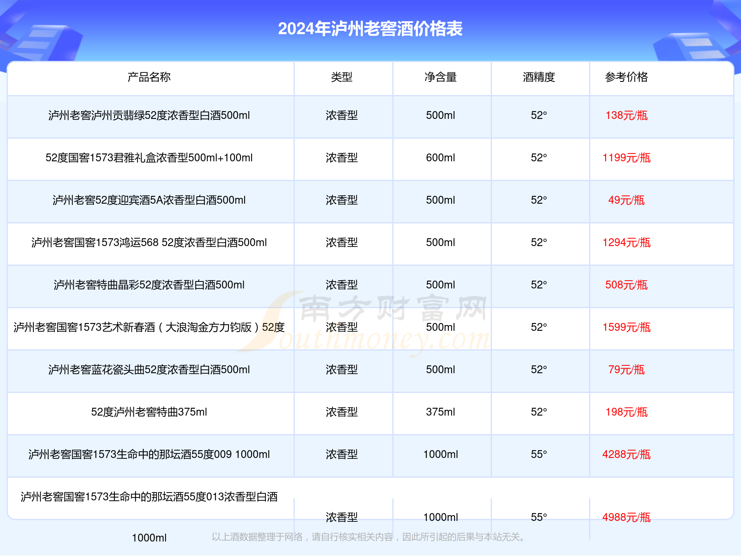Image resolution: width=741 pixels, height=560 pixels.
Task: Click 浓香型 in the 1199元 row
Action: point(342,158)
